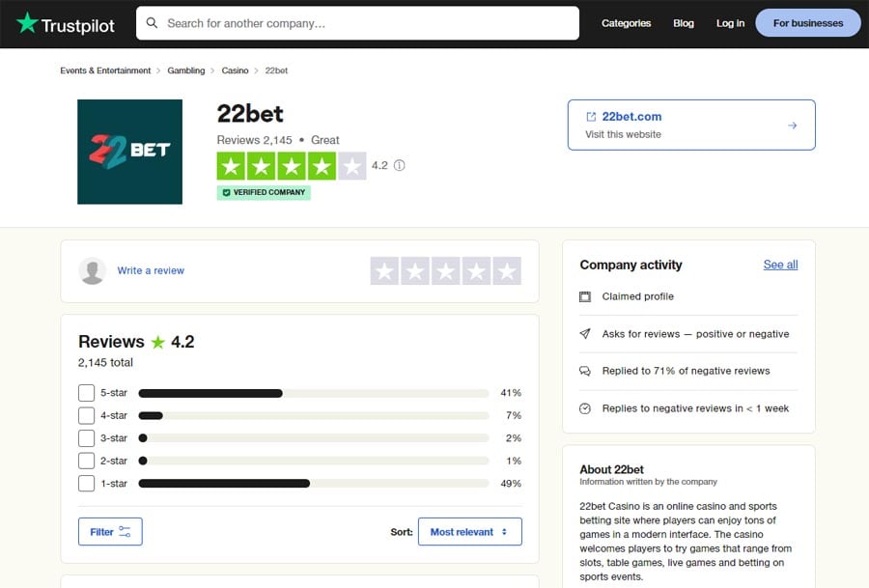The width and height of the screenshot is (869, 588).
Task: Click the clock icon for reply time
Action: point(585,408)
